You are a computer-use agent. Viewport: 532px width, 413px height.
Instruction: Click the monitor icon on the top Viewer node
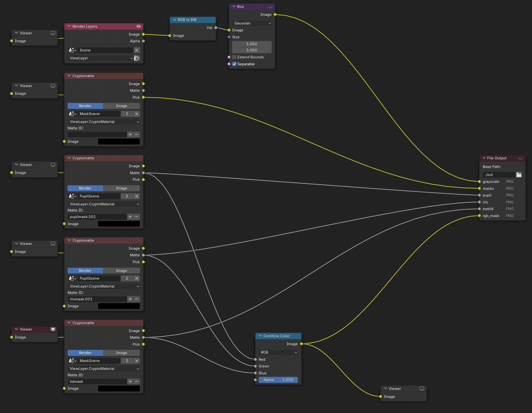(x=53, y=33)
